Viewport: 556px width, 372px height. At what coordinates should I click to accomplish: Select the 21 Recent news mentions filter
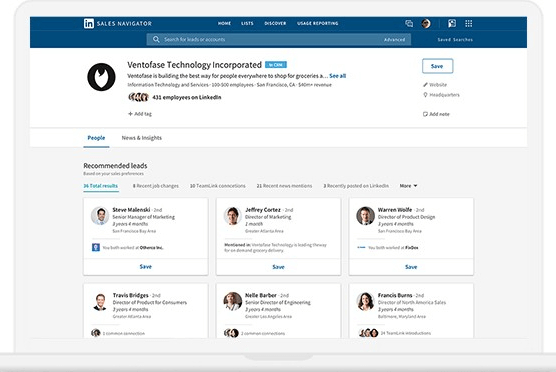(x=284, y=186)
